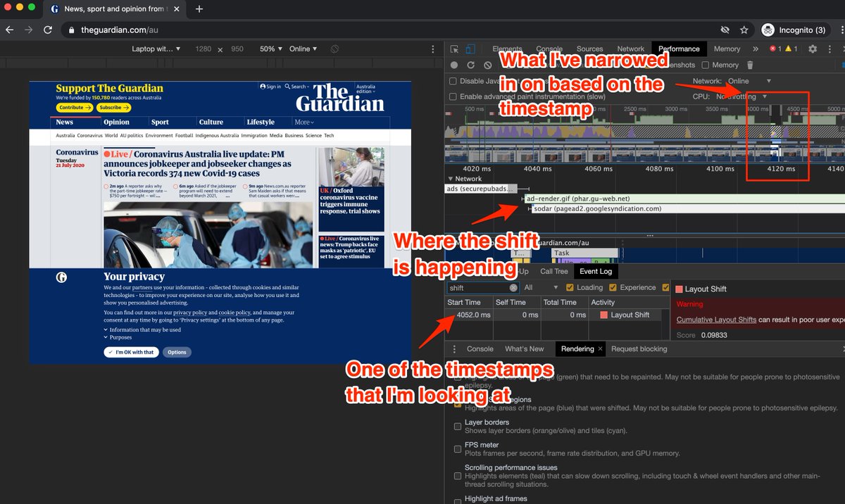Image resolution: width=845 pixels, height=504 pixels.
Task: Click the Contribute button
Action: tap(74, 108)
